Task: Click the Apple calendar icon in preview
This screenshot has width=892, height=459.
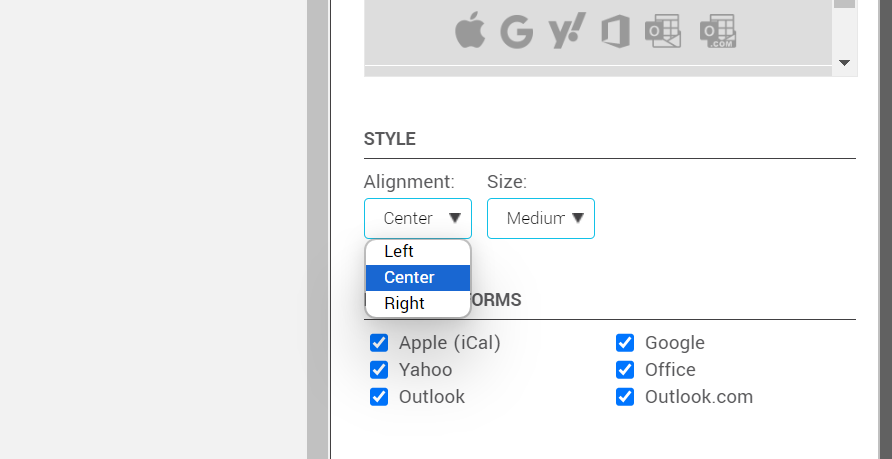Action: pyautogui.click(x=470, y=32)
